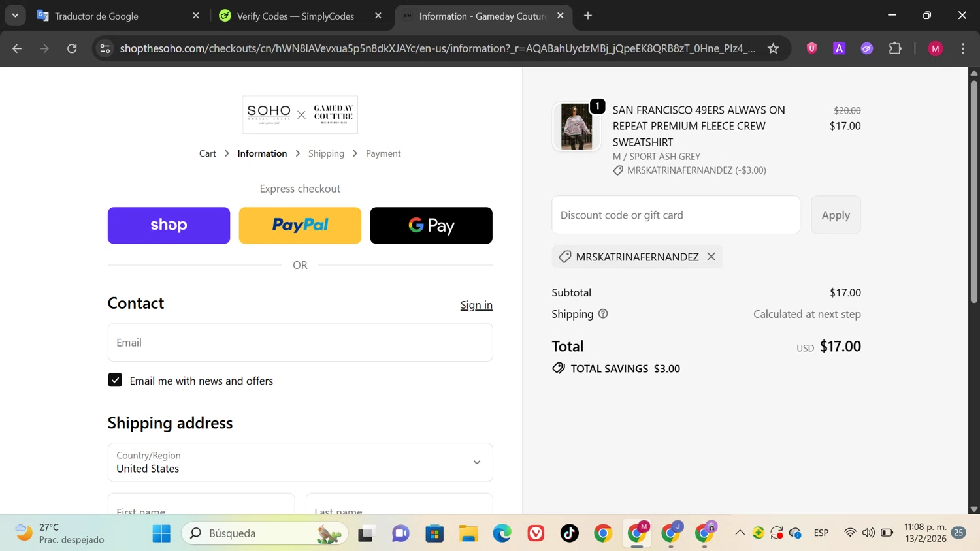Screen dimensions: 980x551
Task: Click the page vertical scrollbar
Action: pyautogui.click(x=973, y=191)
